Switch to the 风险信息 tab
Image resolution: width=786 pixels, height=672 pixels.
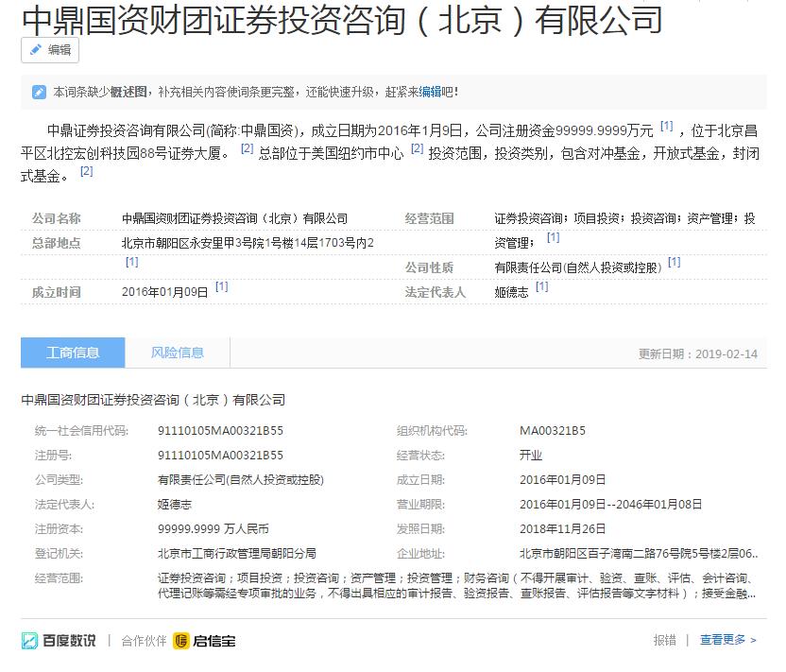coord(179,352)
